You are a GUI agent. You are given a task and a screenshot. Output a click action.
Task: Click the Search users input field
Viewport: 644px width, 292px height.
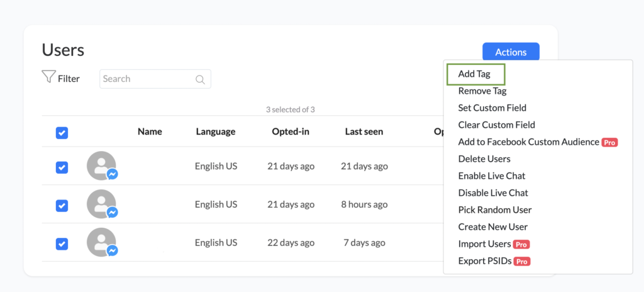(148, 79)
